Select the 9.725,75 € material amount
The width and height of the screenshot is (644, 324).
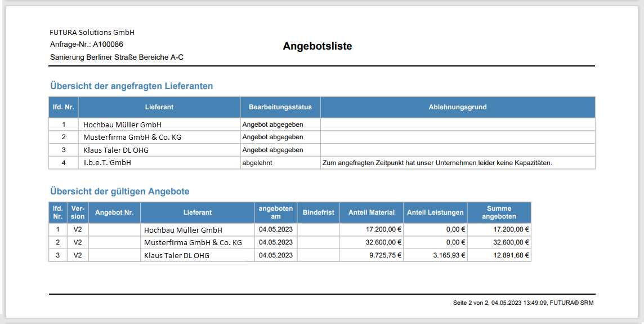(385, 255)
